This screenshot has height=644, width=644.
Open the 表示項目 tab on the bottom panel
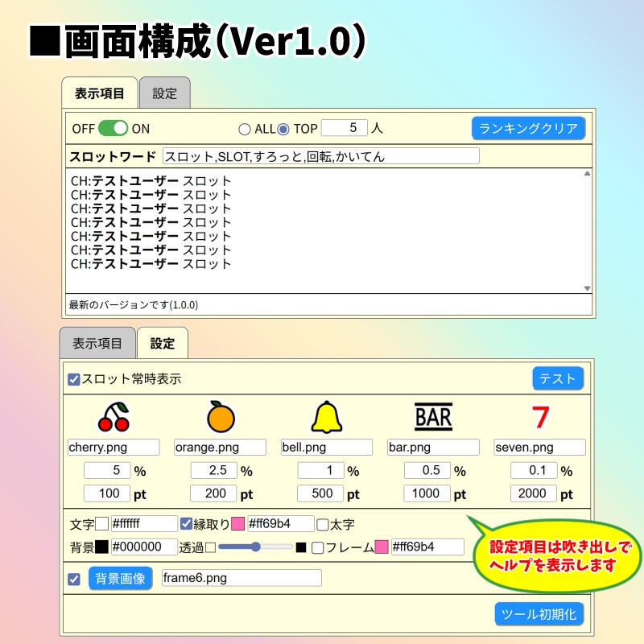[98, 343]
